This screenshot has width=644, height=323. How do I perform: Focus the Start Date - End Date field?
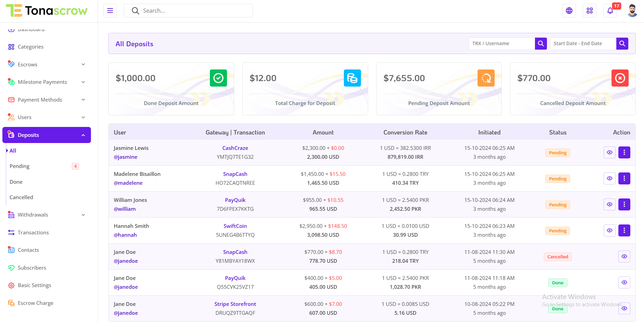click(583, 43)
